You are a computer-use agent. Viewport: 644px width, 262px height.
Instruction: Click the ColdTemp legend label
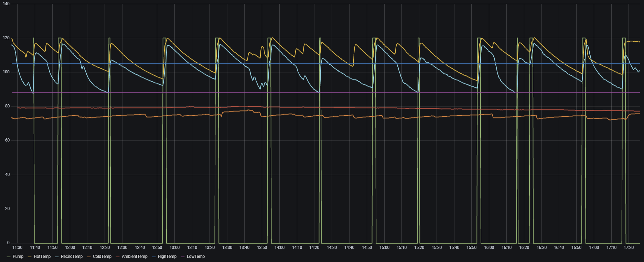tap(102, 256)
